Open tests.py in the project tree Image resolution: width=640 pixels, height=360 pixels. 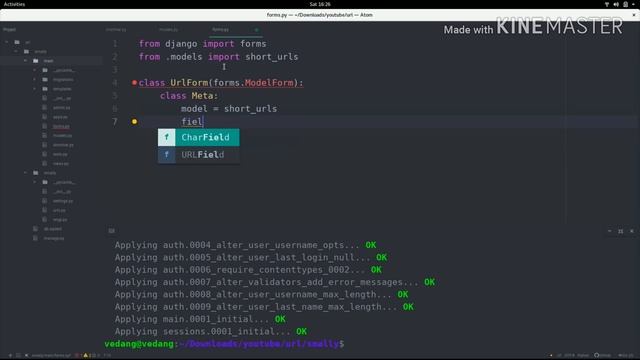[x=60, y=154]
